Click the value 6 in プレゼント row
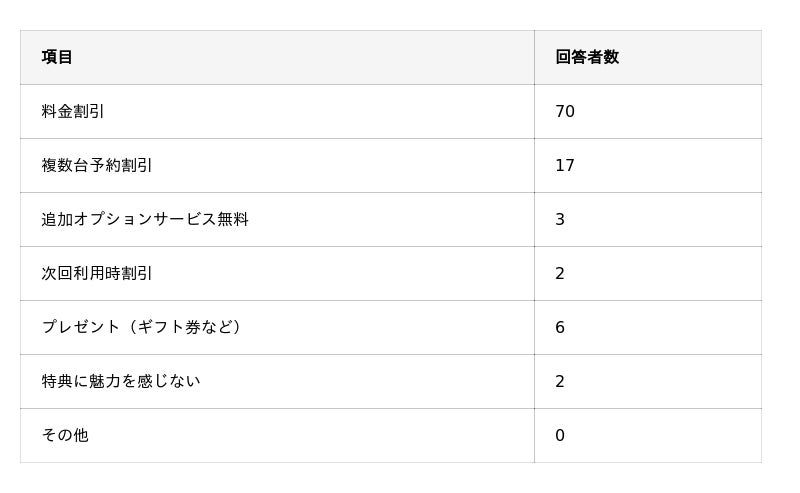Screen dimensions: 800x493 pyautogui.click(x=560, y=327)
